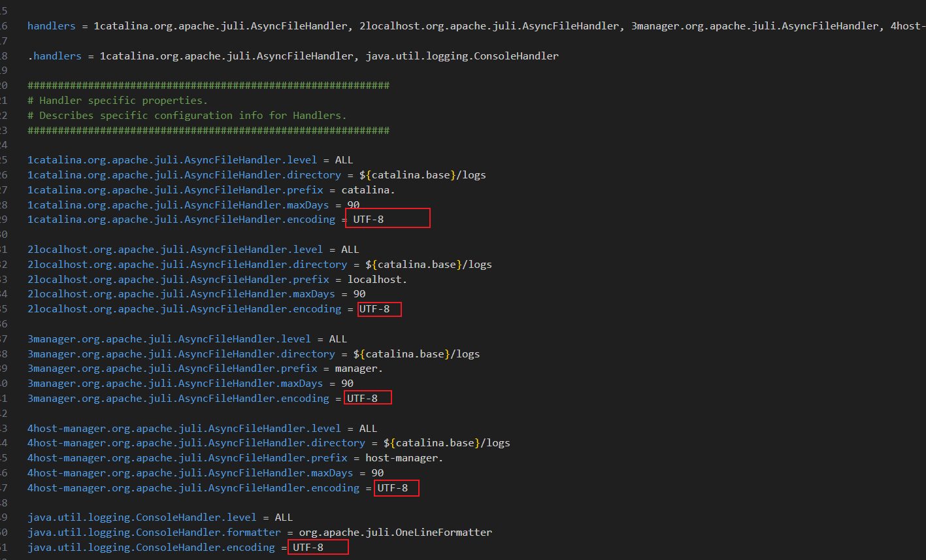Click the 1catalina prefix value 'catalina.'
926x560 pixels.
pos(368,190)
